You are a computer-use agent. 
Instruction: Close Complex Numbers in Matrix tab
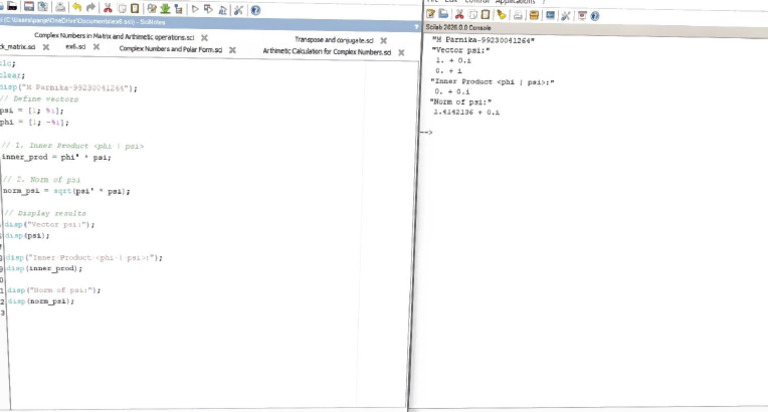pos(204,38)
